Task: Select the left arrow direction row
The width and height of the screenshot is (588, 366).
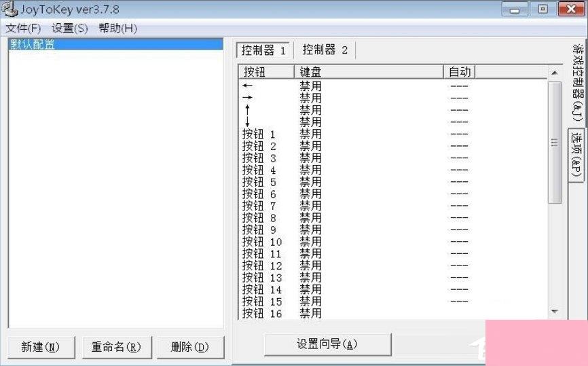Action: point(392,86)
